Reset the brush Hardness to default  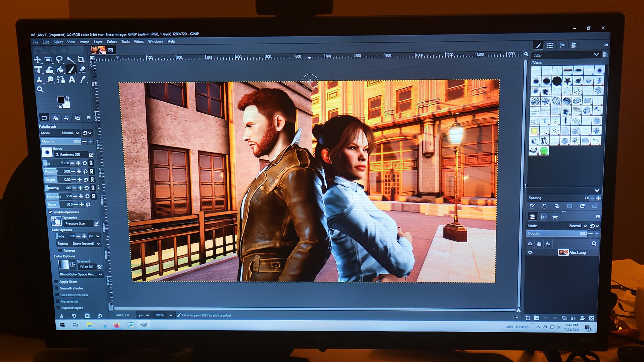coord(87,196)
